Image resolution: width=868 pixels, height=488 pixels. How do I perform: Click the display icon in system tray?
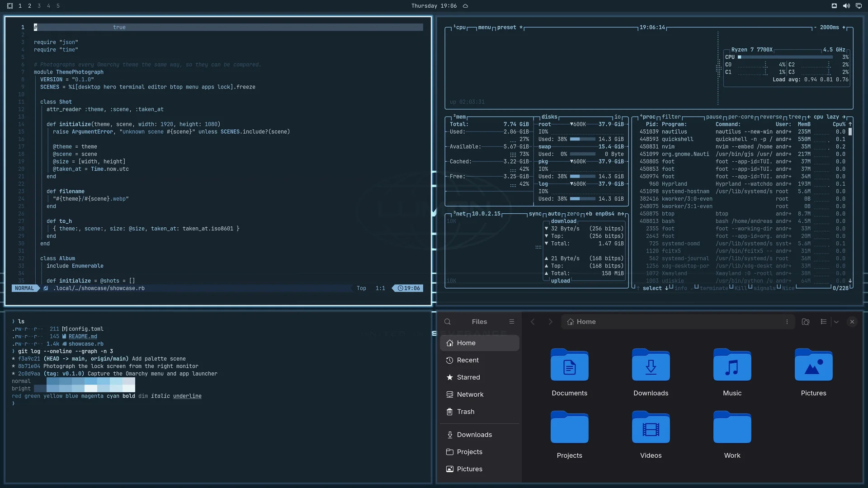[x=859, y=6]
